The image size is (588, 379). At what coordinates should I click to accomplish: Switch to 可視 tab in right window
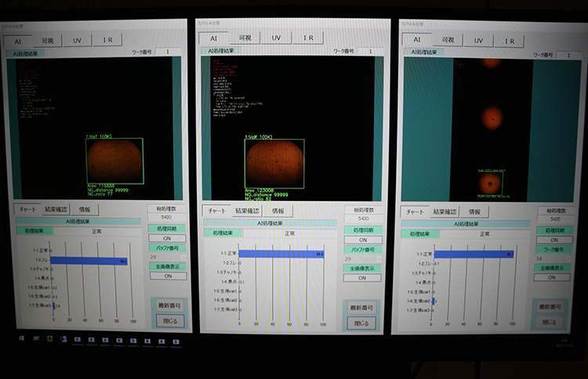pyautogui.click(x=448, y=40)
